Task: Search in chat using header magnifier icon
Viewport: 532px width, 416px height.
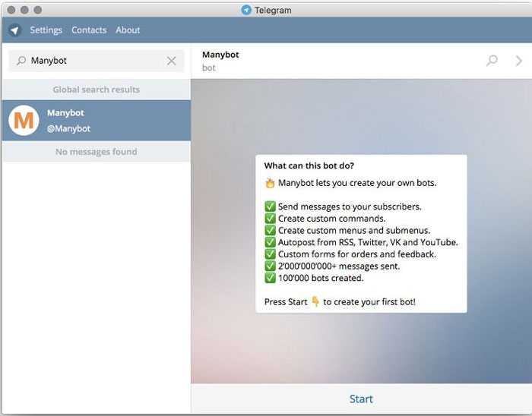Action: [492, 61]
